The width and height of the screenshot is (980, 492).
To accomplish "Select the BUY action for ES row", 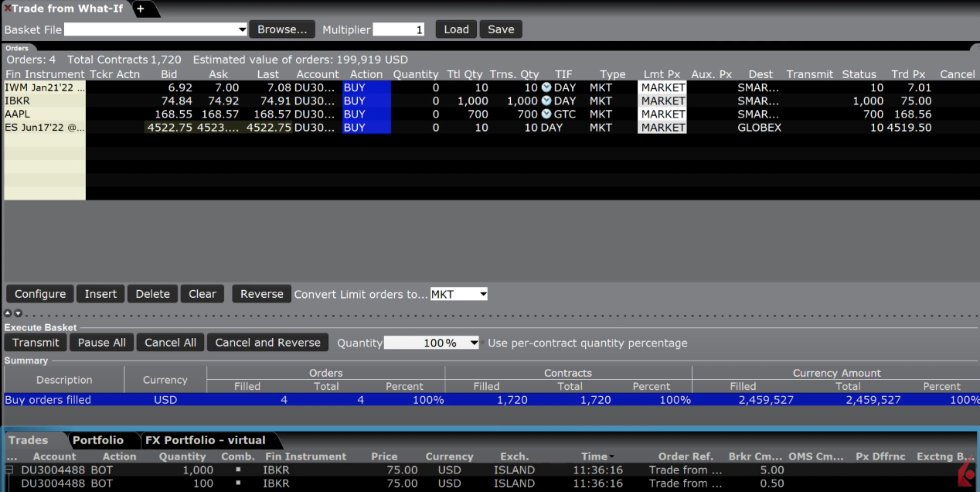I will pos(366,127).
